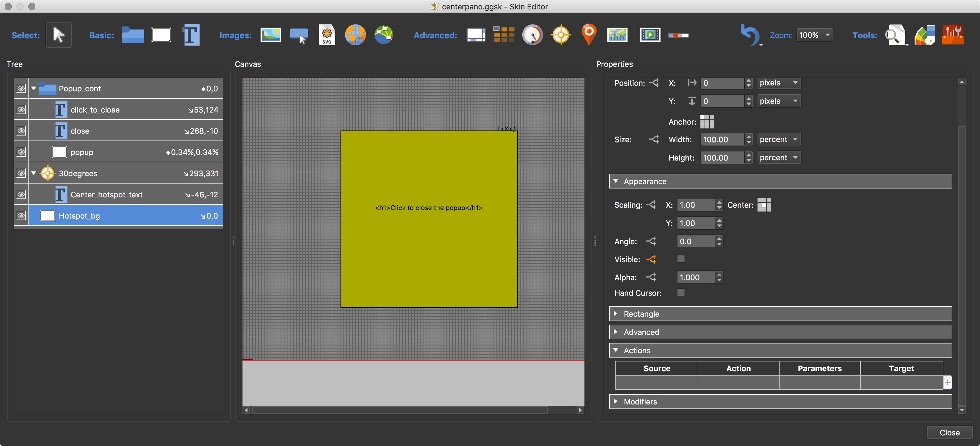Open Position Y units dropdown
980x446 pixels.
tap(779, 101)
